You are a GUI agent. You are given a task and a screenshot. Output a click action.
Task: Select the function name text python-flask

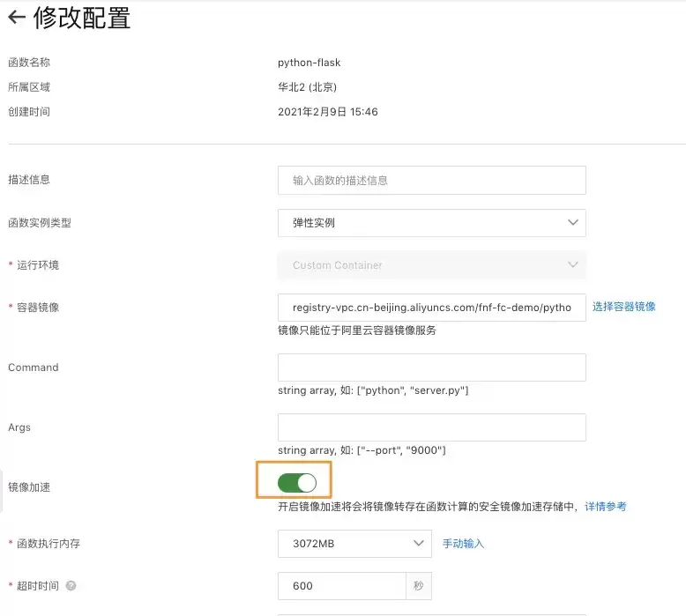coord(309,63)
